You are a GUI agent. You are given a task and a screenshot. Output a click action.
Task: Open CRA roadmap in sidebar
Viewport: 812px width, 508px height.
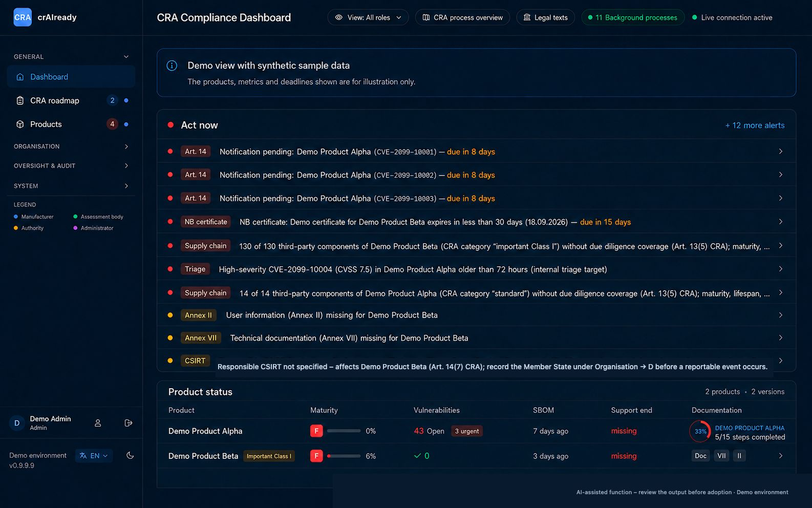coord(71,100)
